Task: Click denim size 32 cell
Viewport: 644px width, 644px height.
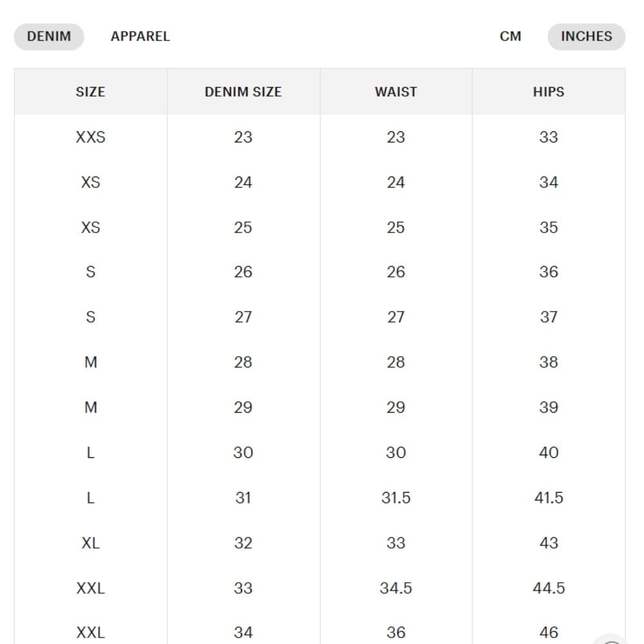Action: [243, 543]
